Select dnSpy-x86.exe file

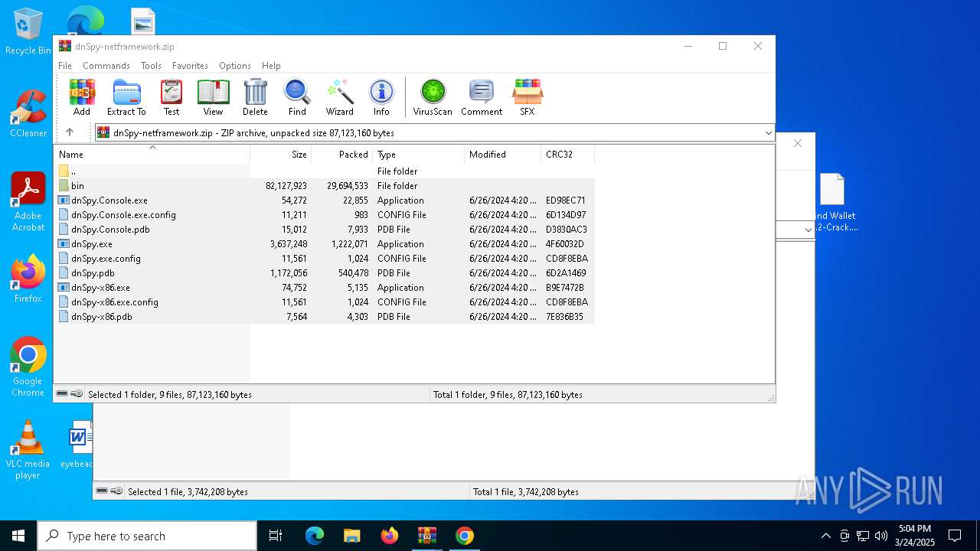coord(325,287)
